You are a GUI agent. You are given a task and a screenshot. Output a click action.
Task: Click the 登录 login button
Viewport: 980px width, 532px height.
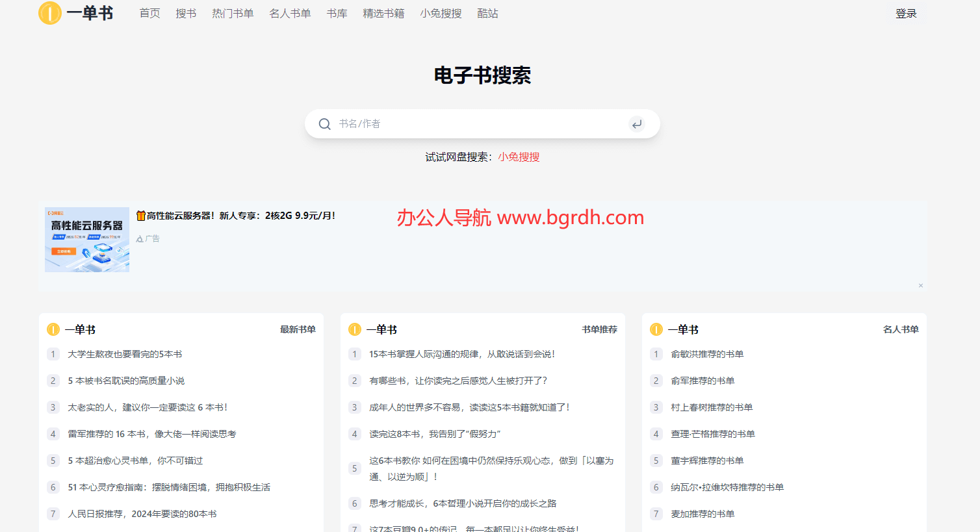pyautogui.click(x=906, y=14)
